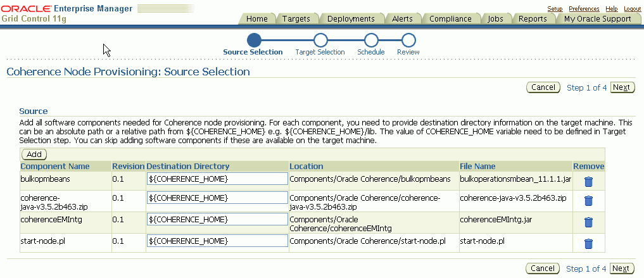The height and width of the screenshot is (278, 644).
Task: Open the Reports tab
Action: [x=533, y=19]
